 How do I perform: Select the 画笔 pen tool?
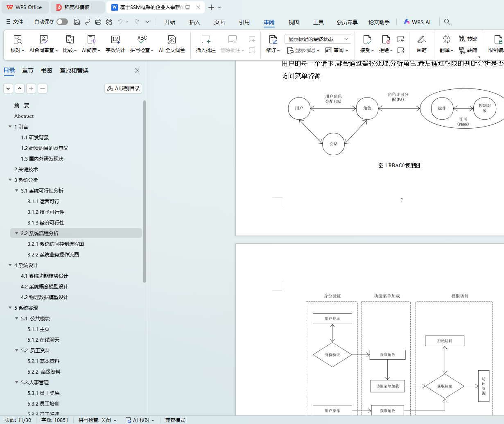coord(421,40)
